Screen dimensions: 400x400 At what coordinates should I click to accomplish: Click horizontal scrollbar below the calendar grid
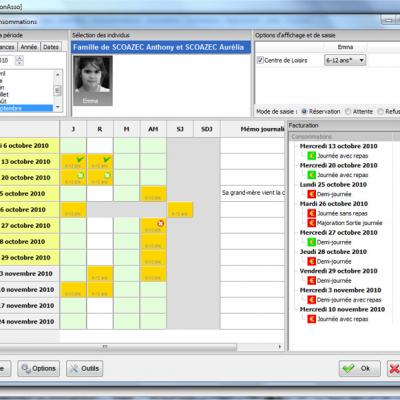(x=140, y=347)
